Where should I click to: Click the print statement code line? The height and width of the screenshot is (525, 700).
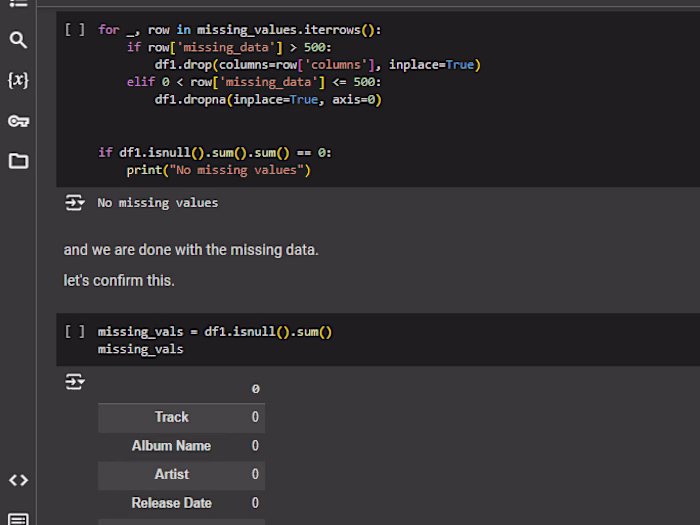(218, 170)
